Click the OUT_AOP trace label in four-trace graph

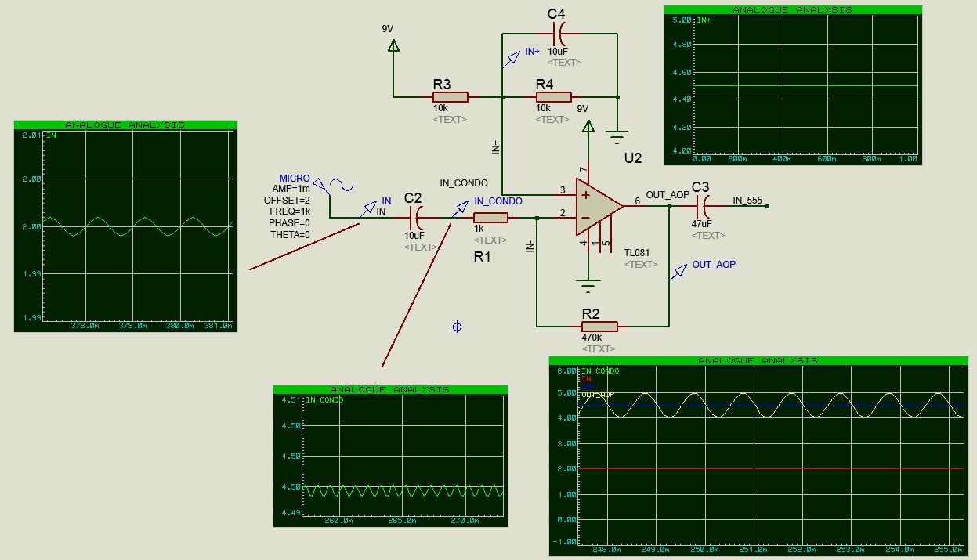(598, 395)
